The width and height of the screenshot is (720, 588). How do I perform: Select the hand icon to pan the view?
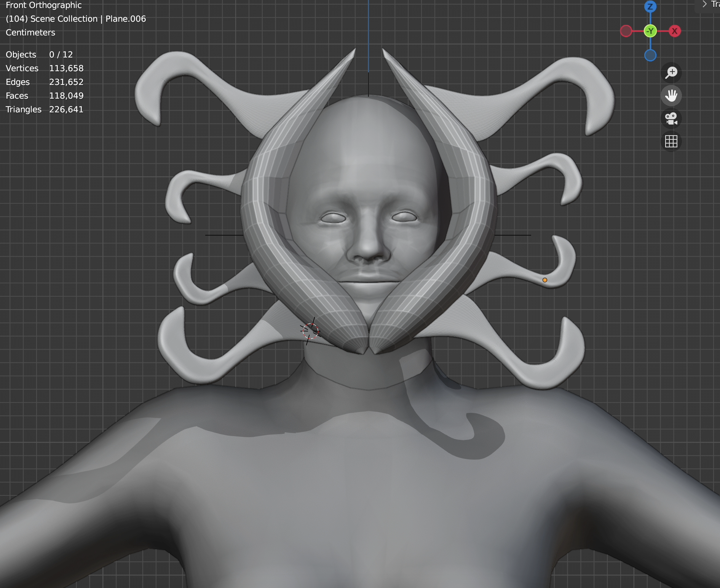tap(672, 96)
